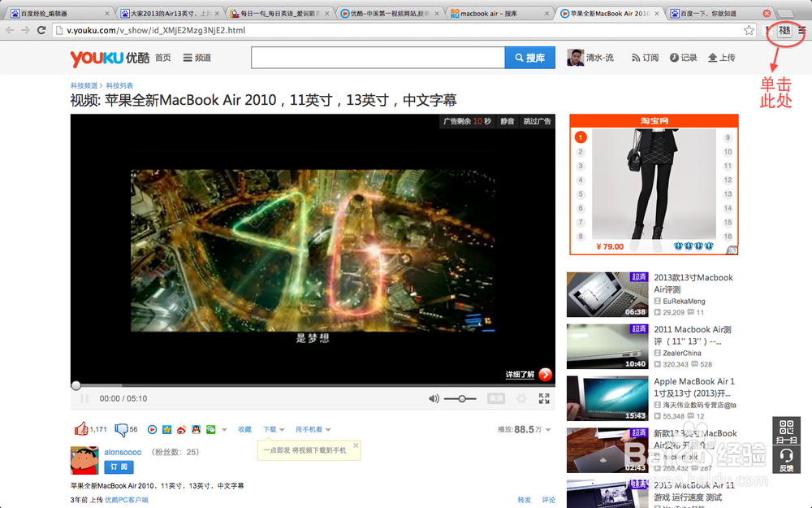812x508 pixels.
Task: Adjust the player volume slider
Action: point(462,398)
